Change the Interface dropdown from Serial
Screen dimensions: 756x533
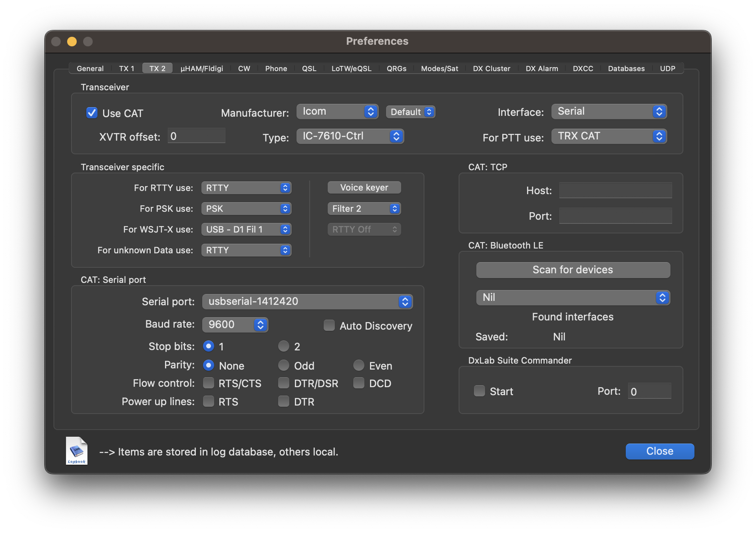609,111
